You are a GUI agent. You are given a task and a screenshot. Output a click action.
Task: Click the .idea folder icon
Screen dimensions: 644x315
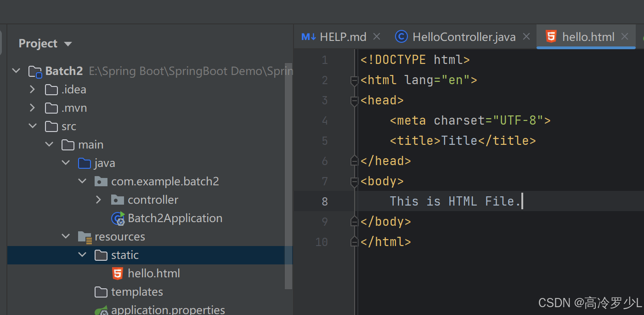pos(51,89)
